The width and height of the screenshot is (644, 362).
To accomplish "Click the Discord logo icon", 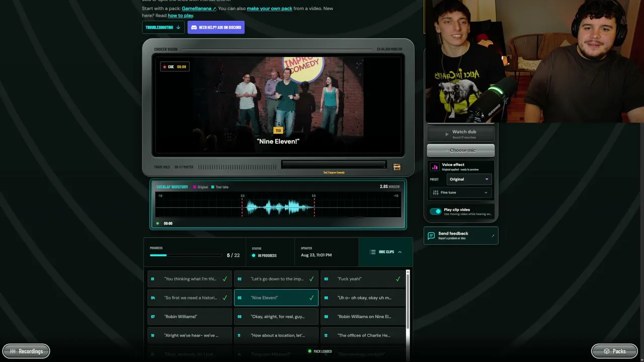I will [194, 28].
